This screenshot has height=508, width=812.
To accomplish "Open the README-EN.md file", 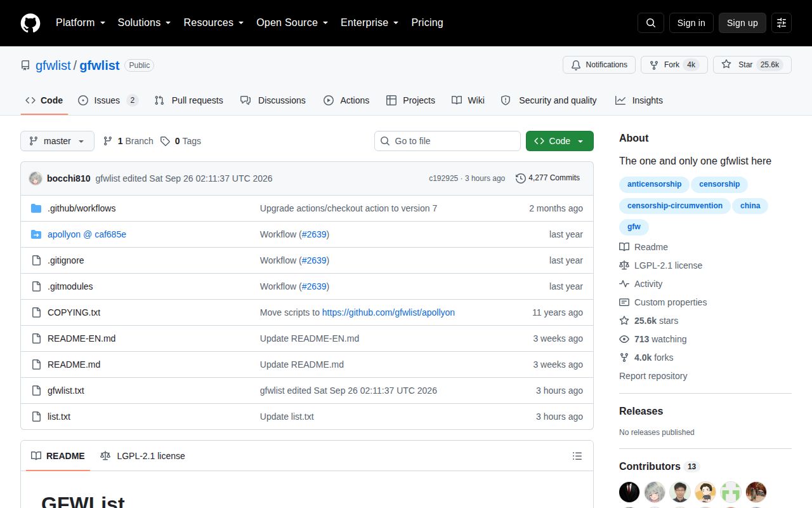I will pyautogui.click(x=81, y=338).
